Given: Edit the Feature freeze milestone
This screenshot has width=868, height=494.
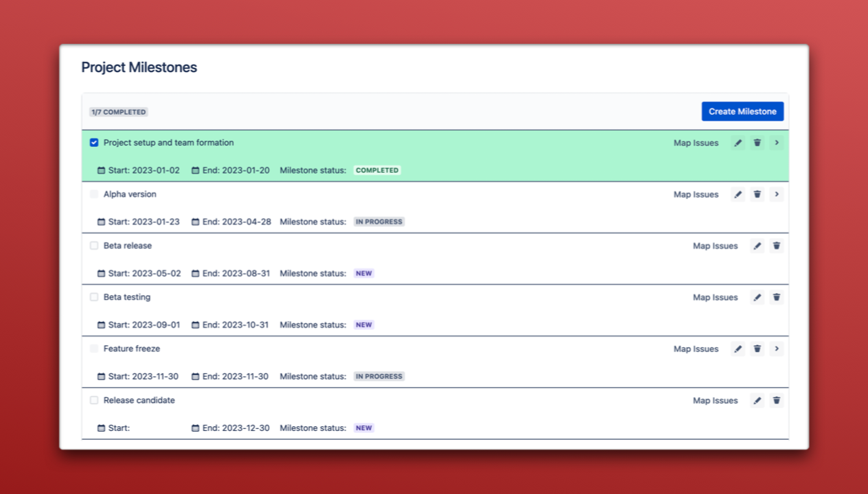Looking at the screenshot, I should tap(738, 349).
